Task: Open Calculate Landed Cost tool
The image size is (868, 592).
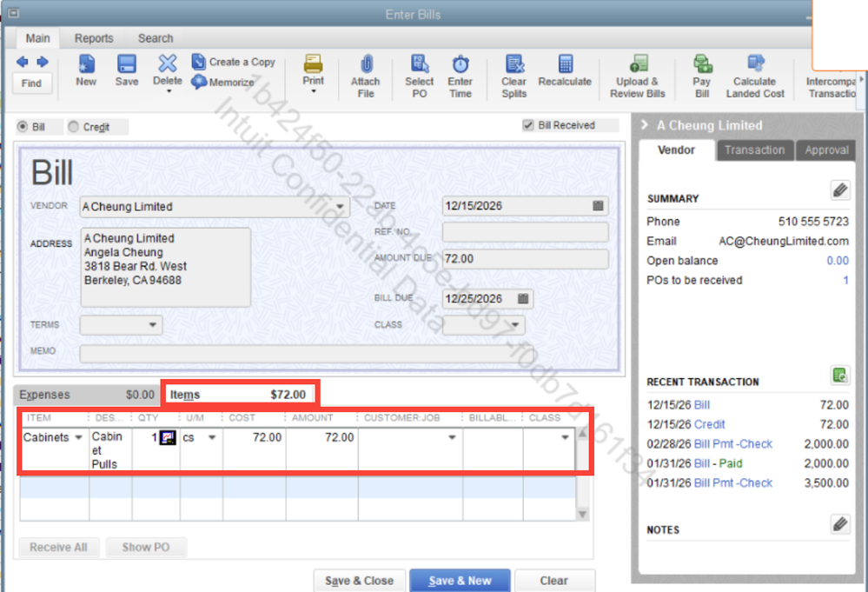Action: click(x=755, y=76)
